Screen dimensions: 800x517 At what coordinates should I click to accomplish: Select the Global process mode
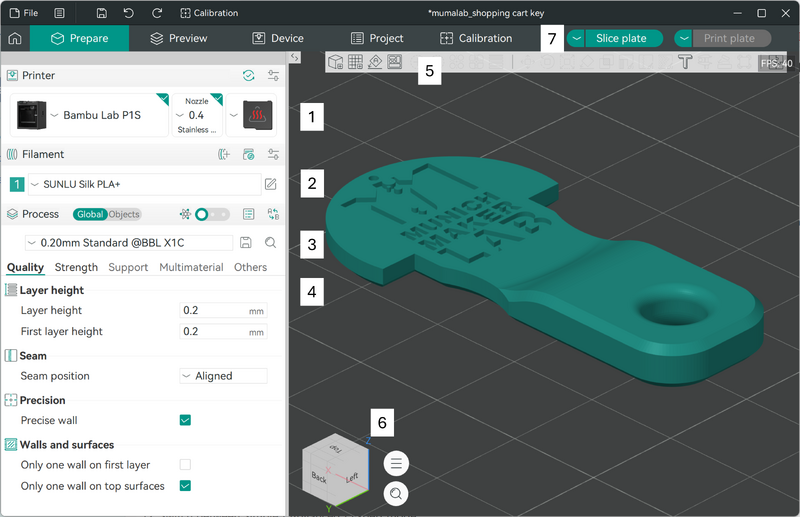(x=90, y=214)
